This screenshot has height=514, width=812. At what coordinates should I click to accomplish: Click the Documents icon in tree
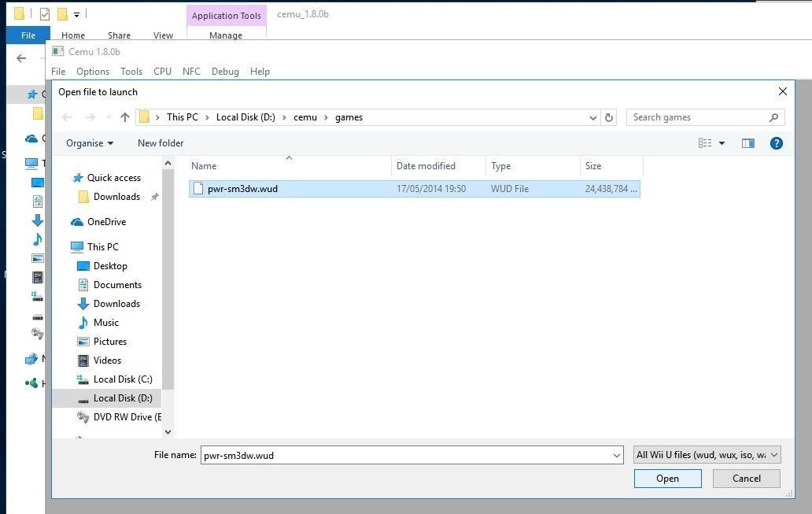coord(83,284)
